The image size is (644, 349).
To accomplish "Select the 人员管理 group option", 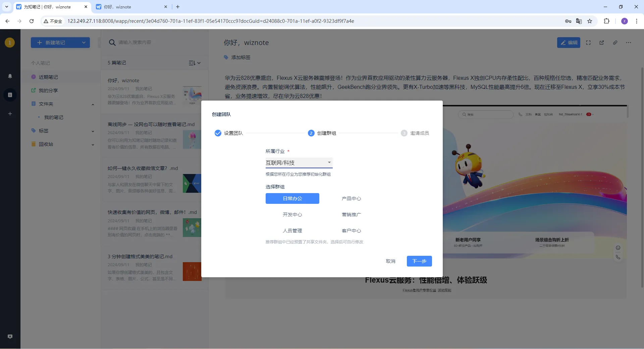I will pos(292,231).
